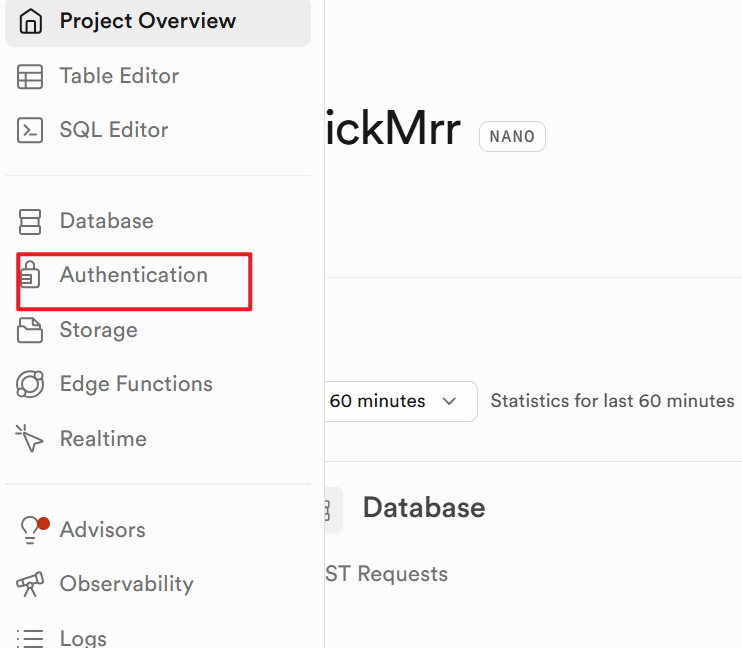Click the Edge Functions globe icon
This screenshot has height=648, width=742.
coord(31,384)
